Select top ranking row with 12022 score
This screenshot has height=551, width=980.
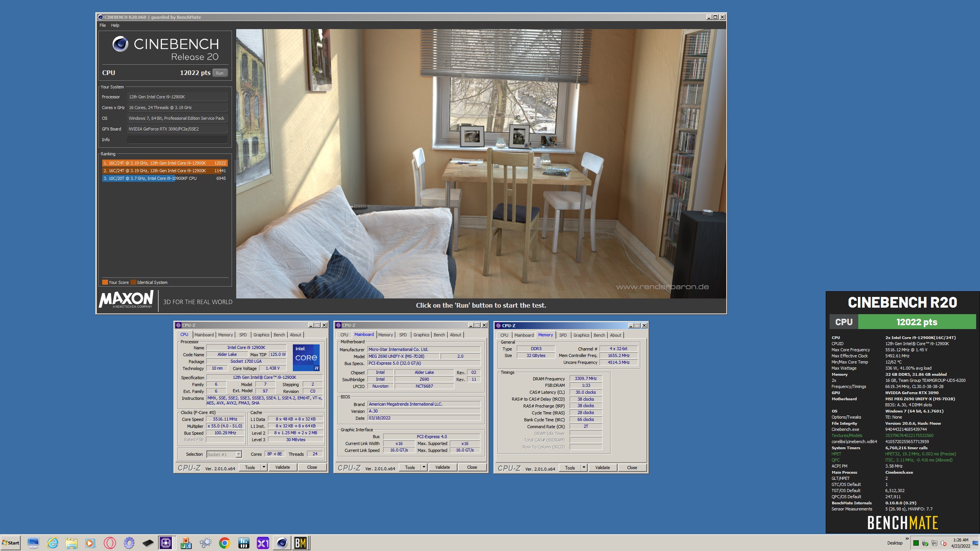click(165, 163)
